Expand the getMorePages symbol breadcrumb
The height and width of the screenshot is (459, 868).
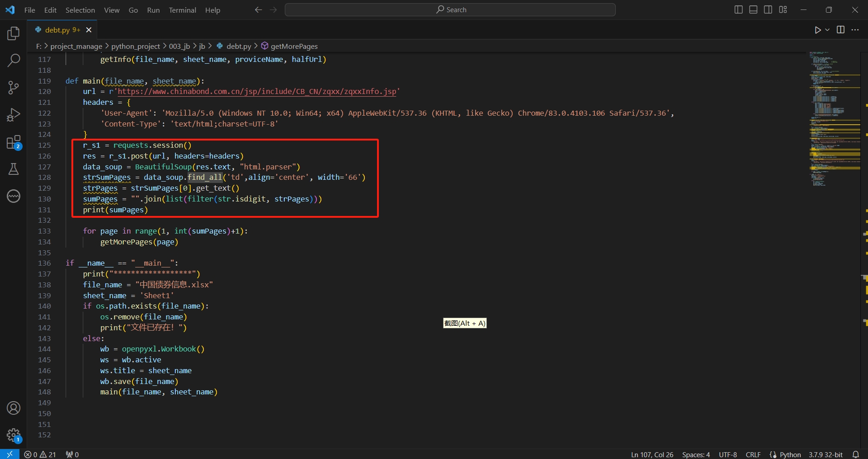coord(290,46)
